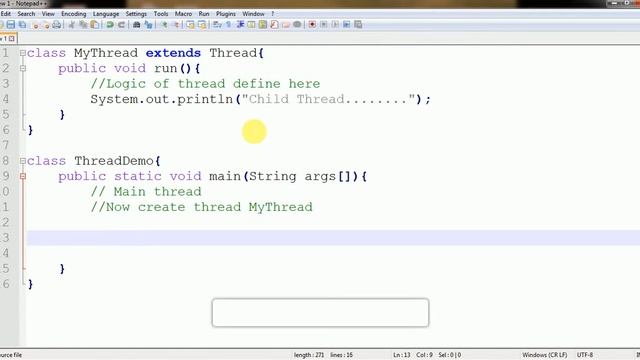Screen dimensions: 640x360
Task: Open Find with the binoculars icon
Action: point(137,24)
